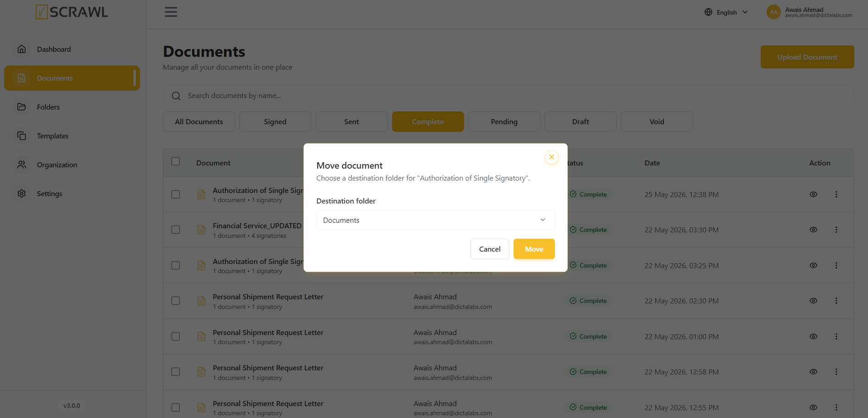
Task: Toggle the hamburger sidebar menu
Action: point(171,12)
